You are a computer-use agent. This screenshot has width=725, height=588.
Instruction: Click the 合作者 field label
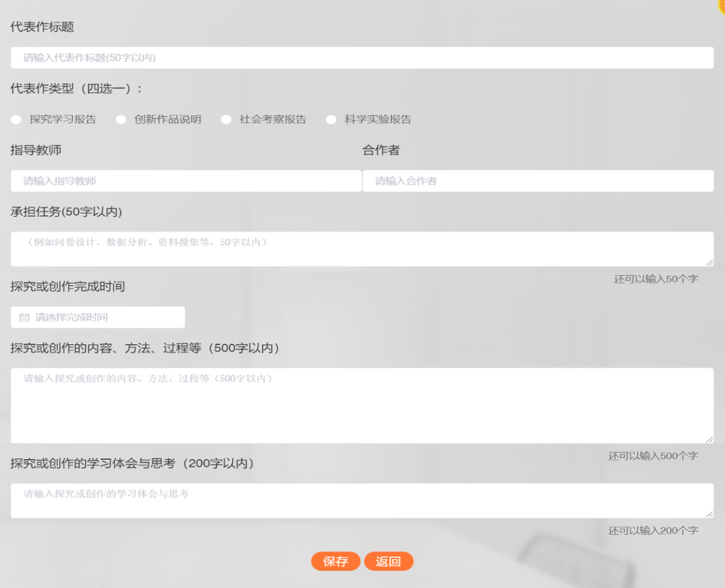[x=381, y=150]
